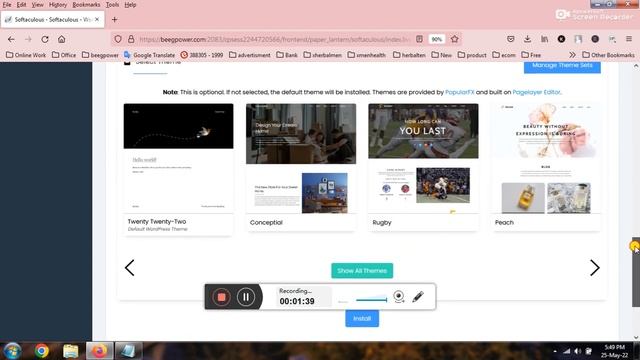Open the Help menu
The image size is (640, 360).
[x=130, y=5]
